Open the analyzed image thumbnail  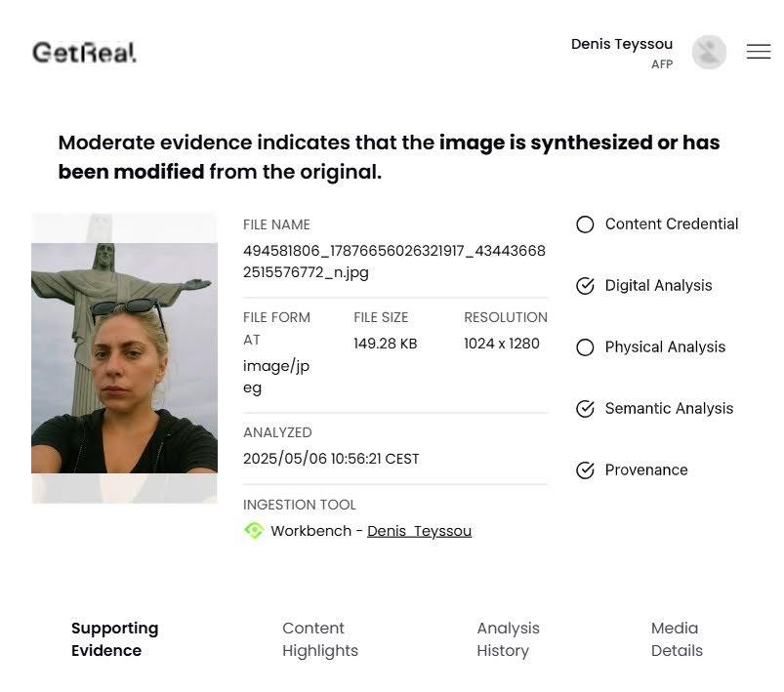(124, 358)
